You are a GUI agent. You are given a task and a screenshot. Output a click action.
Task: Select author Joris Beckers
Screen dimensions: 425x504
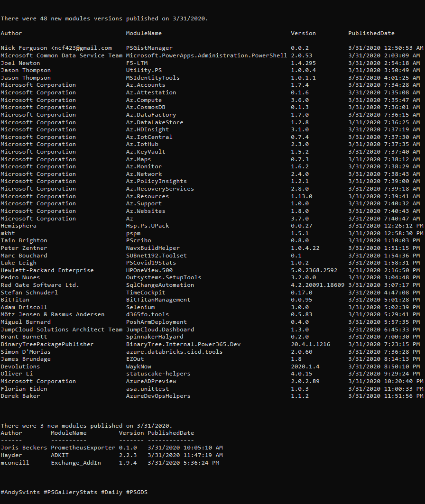[24, 448]
